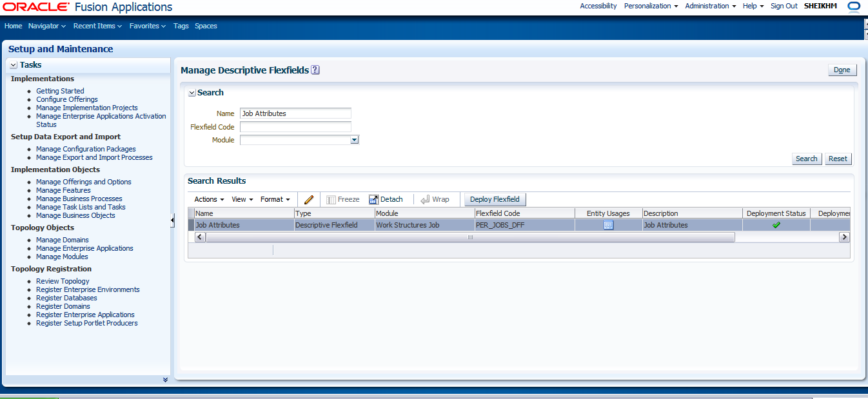Open Review Topology task

pos(63,281)
